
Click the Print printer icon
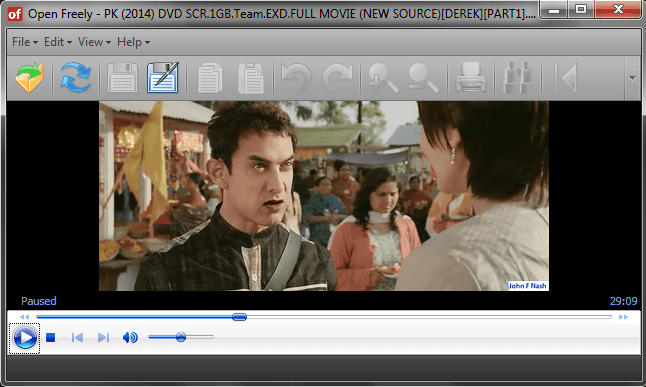[471, 77]
